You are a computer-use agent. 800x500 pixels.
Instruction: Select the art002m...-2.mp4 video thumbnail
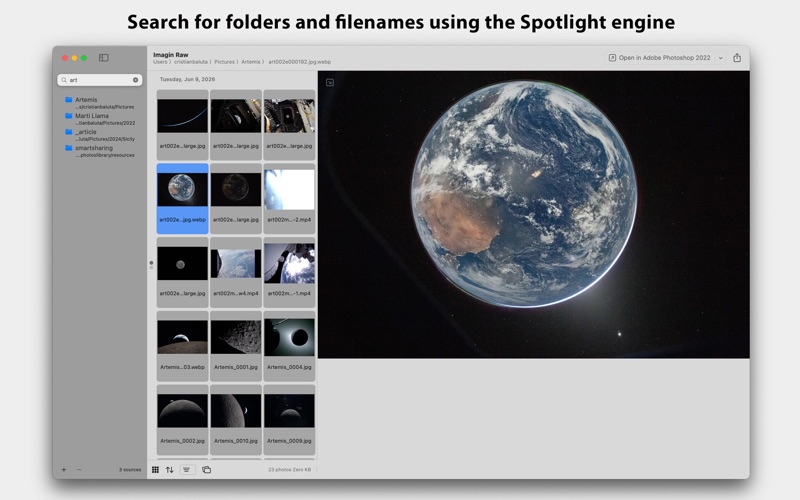pos(289,198)
